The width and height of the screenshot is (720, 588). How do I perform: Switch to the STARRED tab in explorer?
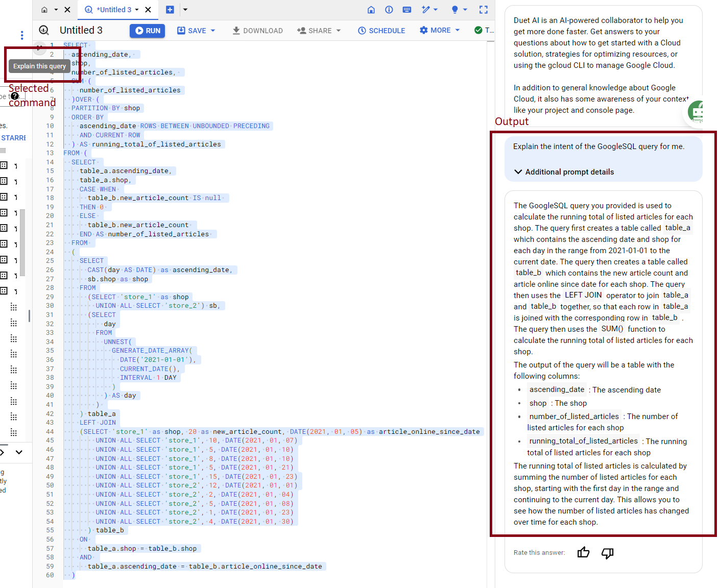point(13,138)
